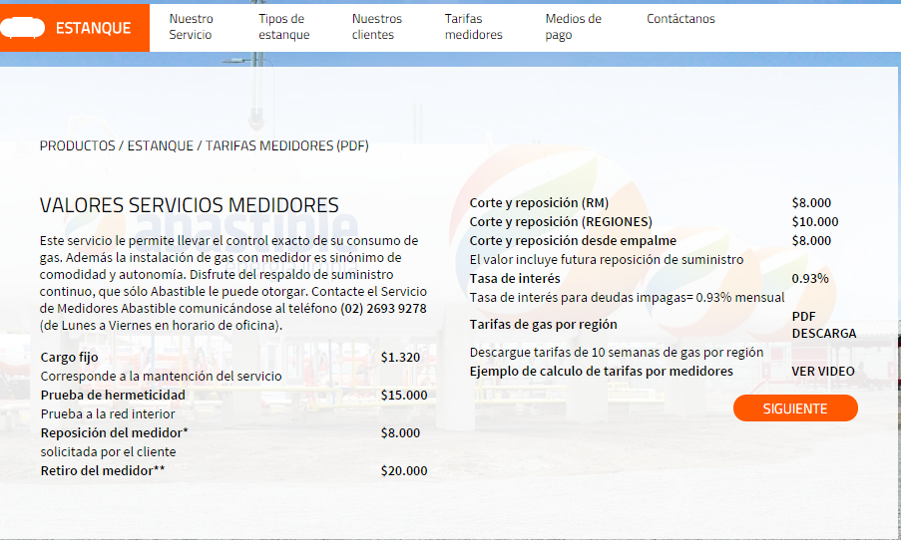Click Corte y reposición (RM) label
The image size is (901, 540).
539,203
